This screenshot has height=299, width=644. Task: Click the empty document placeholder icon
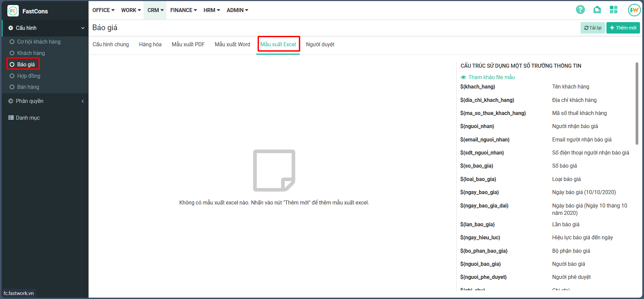click(274, 170)
